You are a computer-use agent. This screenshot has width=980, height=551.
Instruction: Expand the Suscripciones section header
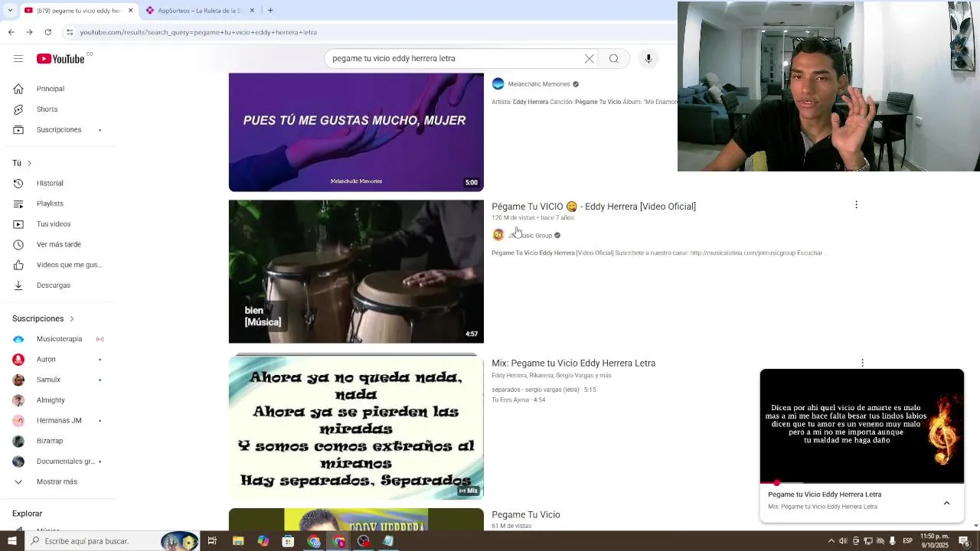click(x=44, y=318)
